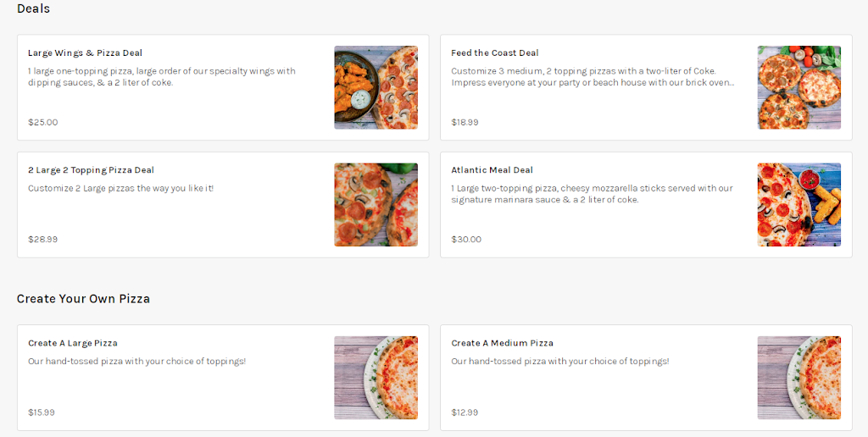Click the Deals section heading
Image resolution: width=868 pixels, height=437 pixels.
click(x=33, y=8)
